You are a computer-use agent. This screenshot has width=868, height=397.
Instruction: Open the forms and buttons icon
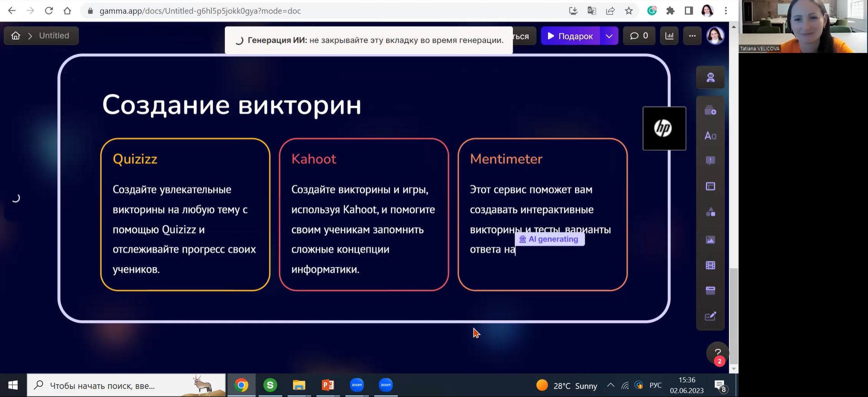point(710,316)
